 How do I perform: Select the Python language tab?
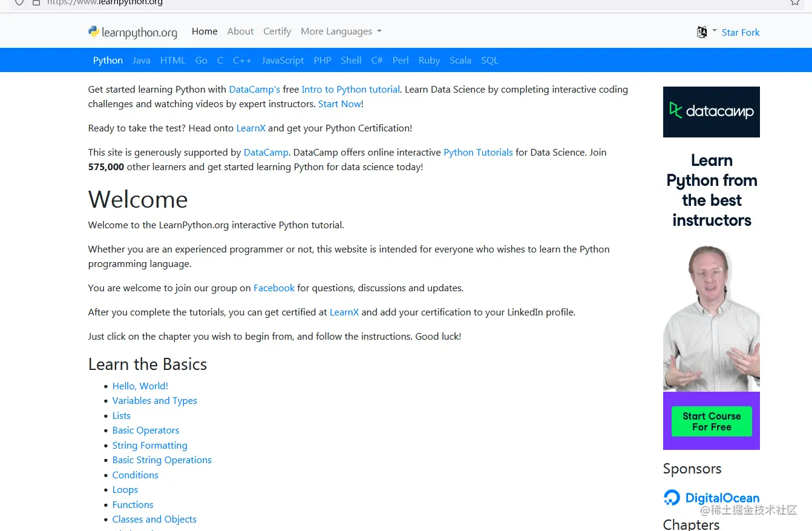tap(108, 61)
